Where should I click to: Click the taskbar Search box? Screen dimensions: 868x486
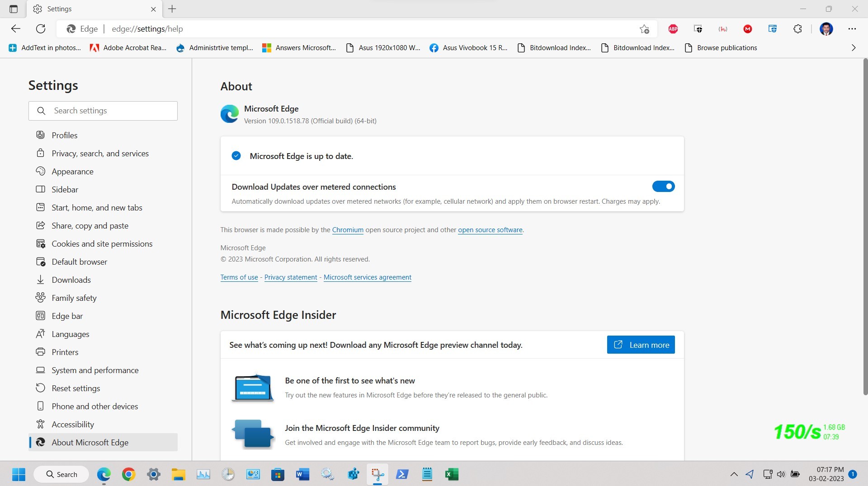coord(61,474)
